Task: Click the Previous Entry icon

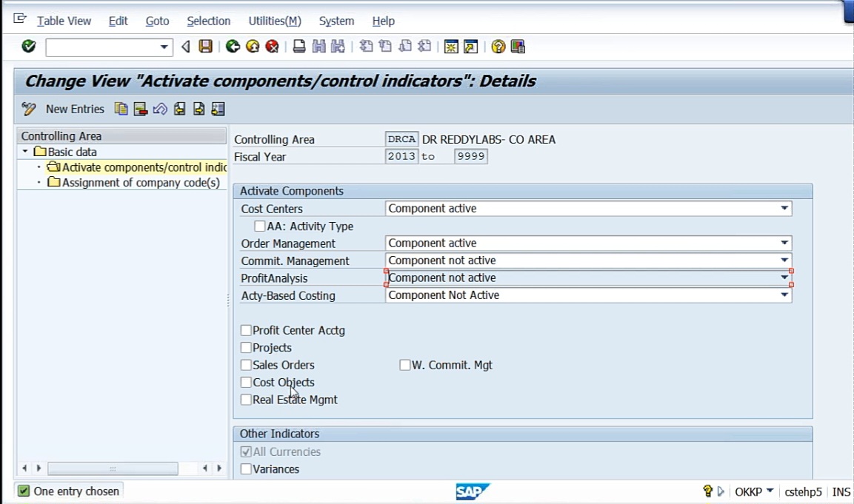Action: tap(179, 109)
